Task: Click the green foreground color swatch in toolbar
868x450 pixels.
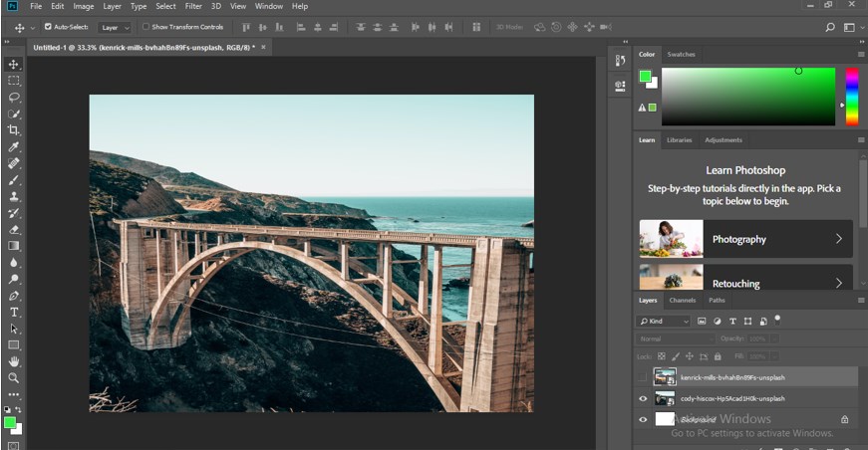Action: click(x=10, y=422)
